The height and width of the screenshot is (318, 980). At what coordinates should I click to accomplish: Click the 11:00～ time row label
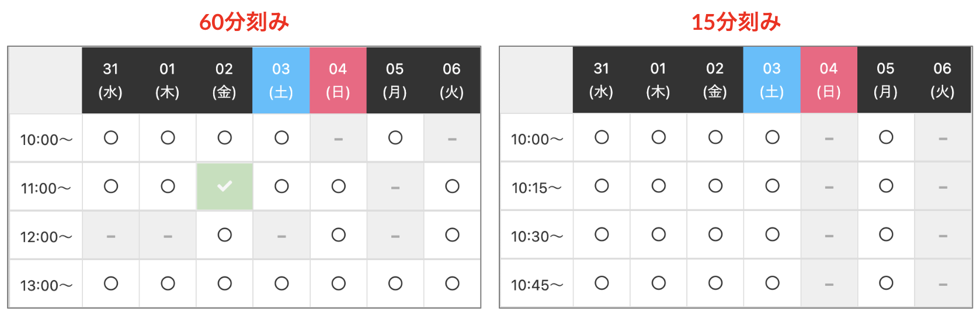[46, 188]
